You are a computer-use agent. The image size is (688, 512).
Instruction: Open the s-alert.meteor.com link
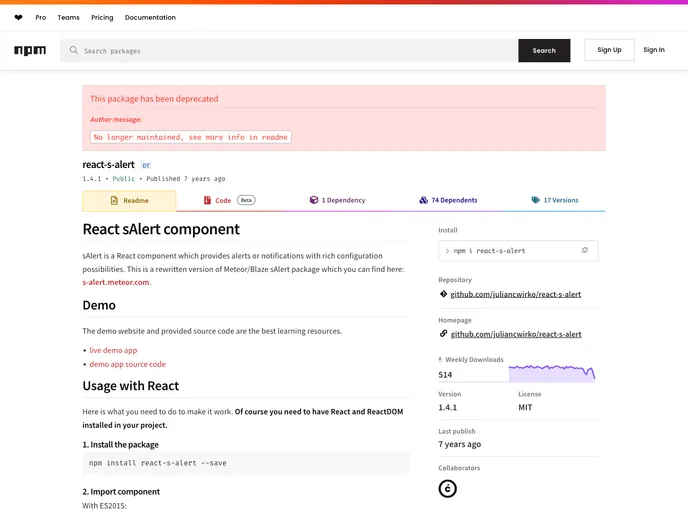pyautogui.click(x=116, y=282)
